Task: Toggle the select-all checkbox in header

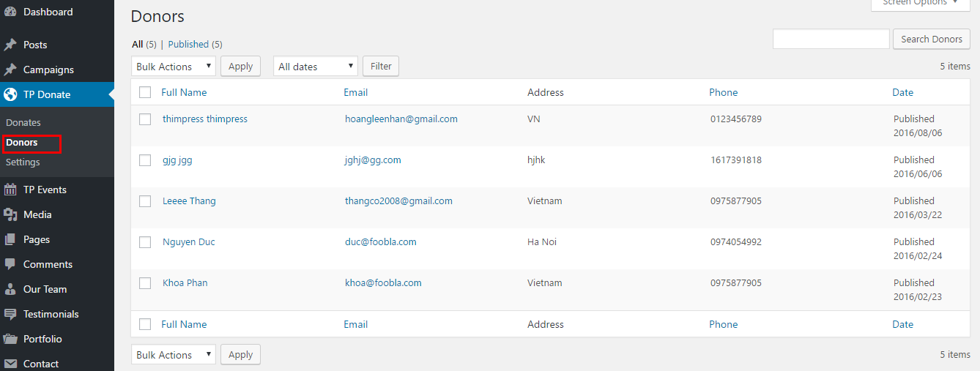Action: 145,92
